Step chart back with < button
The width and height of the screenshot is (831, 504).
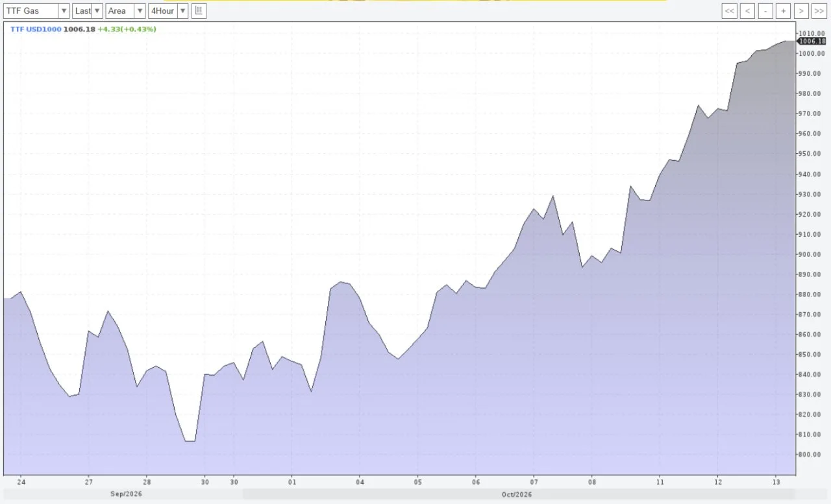pos(747,11)
